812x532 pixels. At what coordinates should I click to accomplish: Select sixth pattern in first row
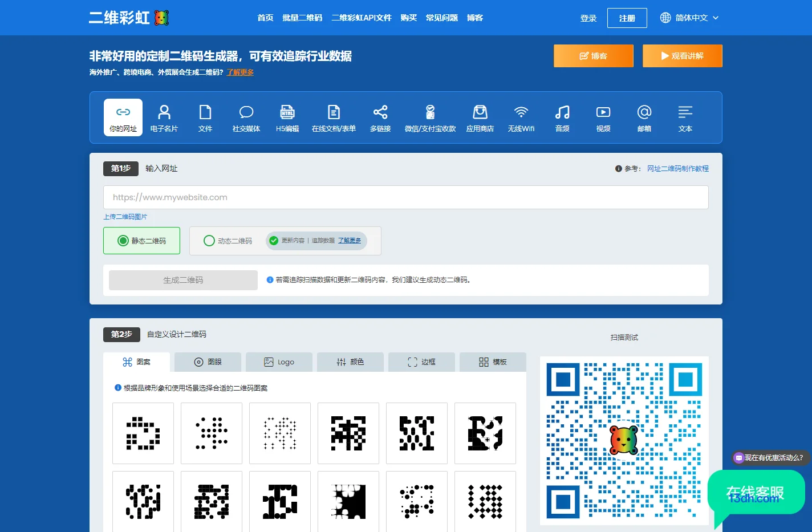[x=485, y=433]
